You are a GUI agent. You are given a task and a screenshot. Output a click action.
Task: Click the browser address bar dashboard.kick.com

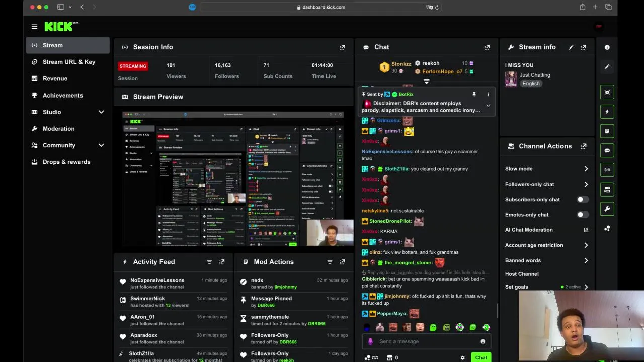coord(320,7)
